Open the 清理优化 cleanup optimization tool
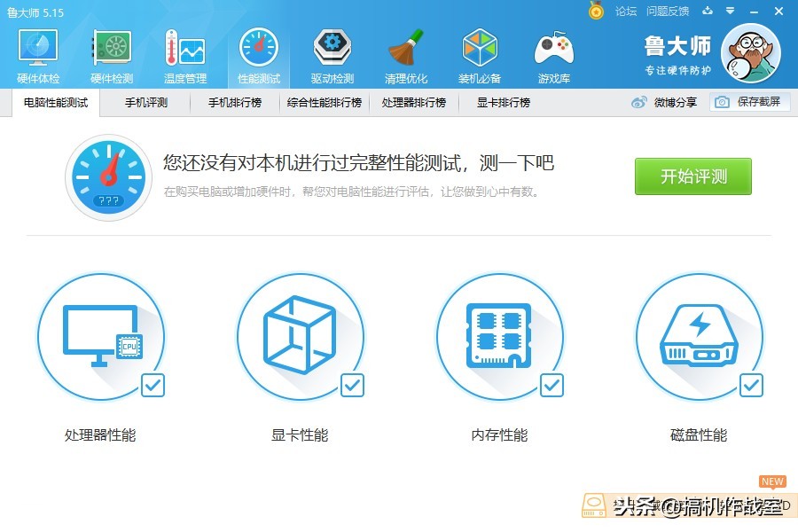Screen dimensions: 798x532 (405, 53)
